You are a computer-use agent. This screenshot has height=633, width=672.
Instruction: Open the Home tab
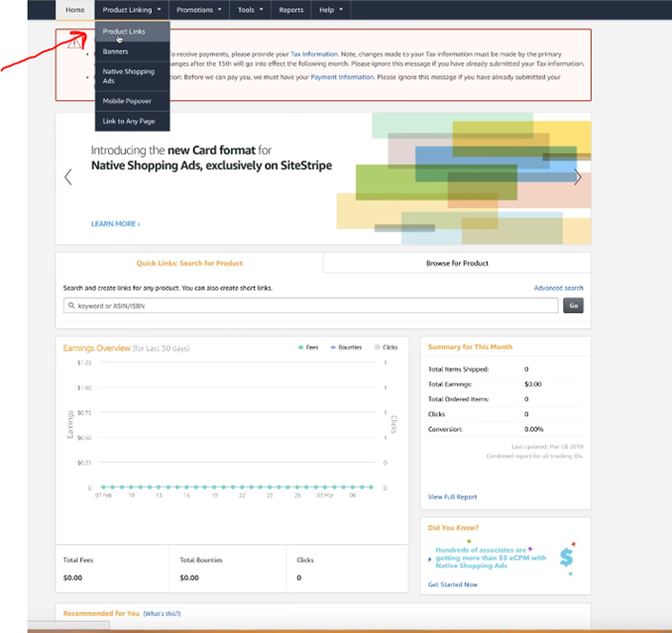pyautogui.click(x=75, y=10)
